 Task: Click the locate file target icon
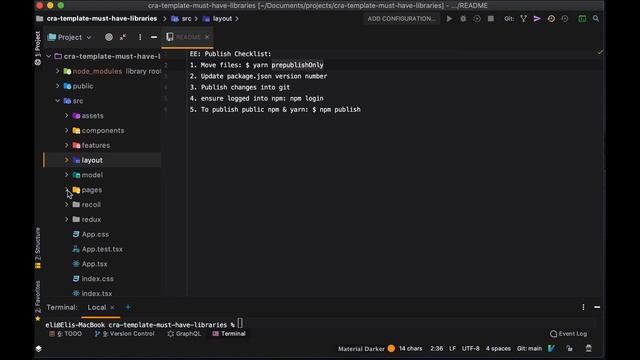(109, 37)
